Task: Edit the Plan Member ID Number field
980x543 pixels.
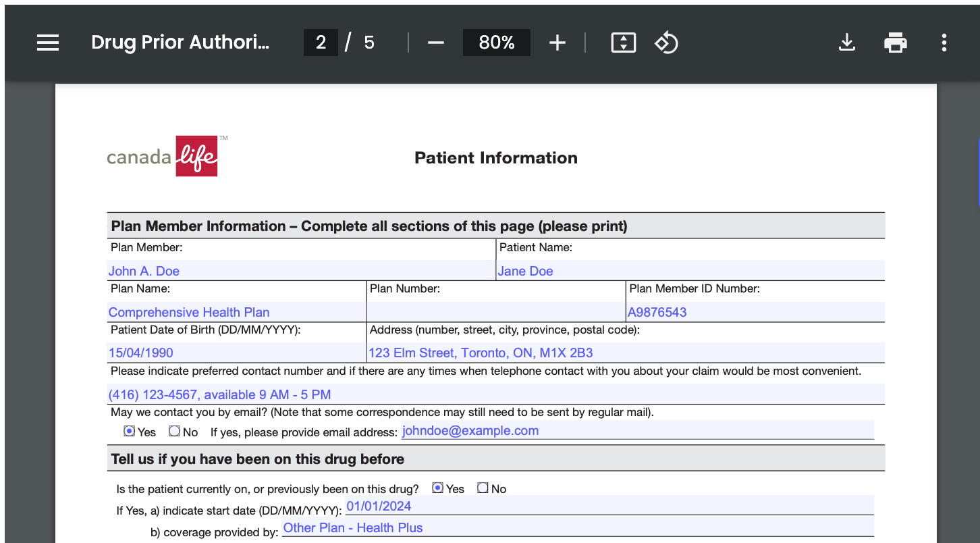Action: tap(755, 311)
